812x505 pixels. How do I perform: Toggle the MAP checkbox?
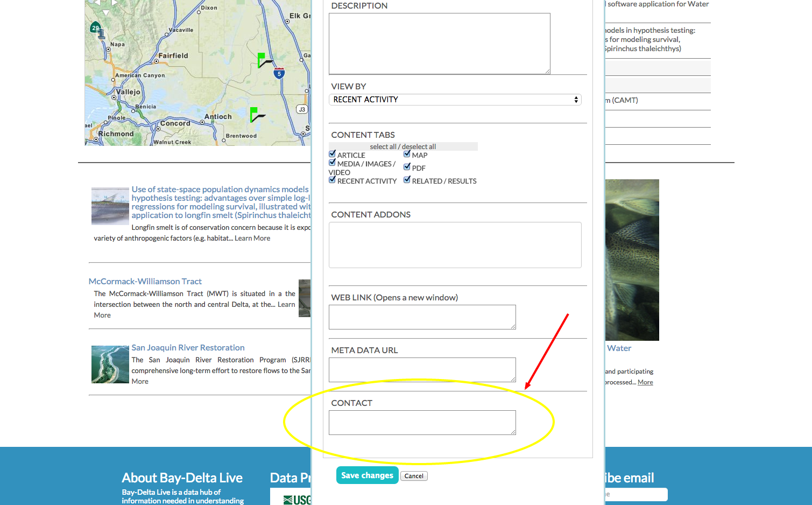coord(407,154)
